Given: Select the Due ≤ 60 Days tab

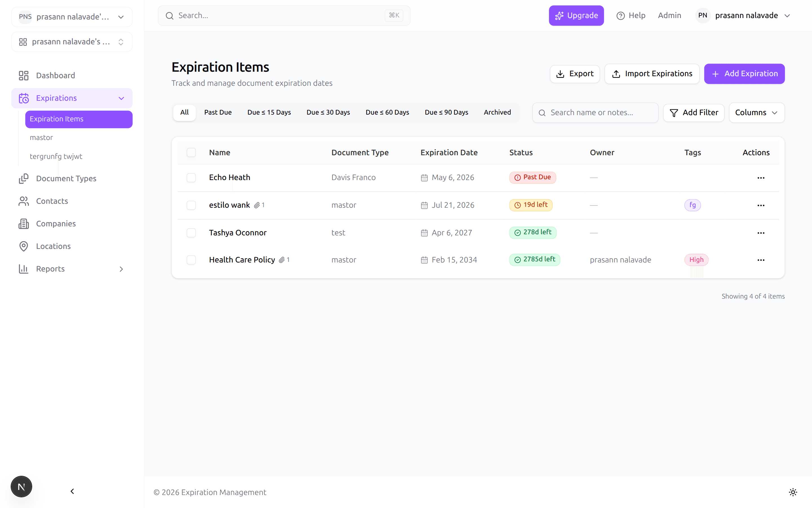Looking at the screenshot, I should click(387, 113).
